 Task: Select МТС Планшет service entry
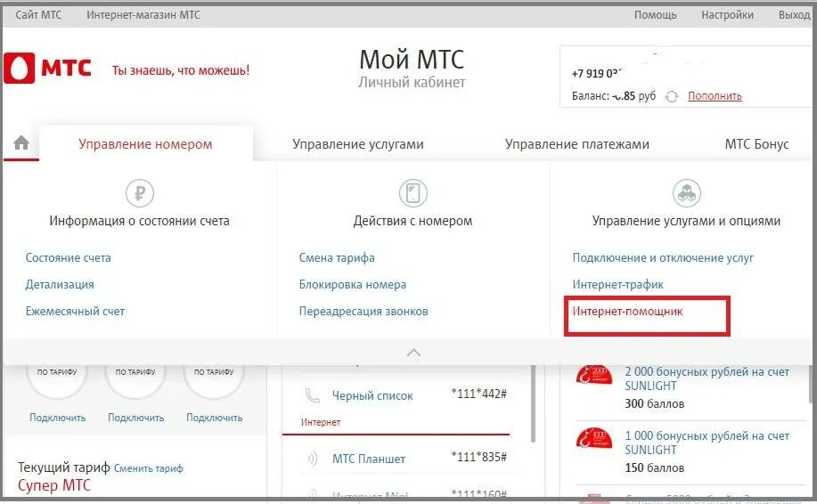tap(369, 459)
